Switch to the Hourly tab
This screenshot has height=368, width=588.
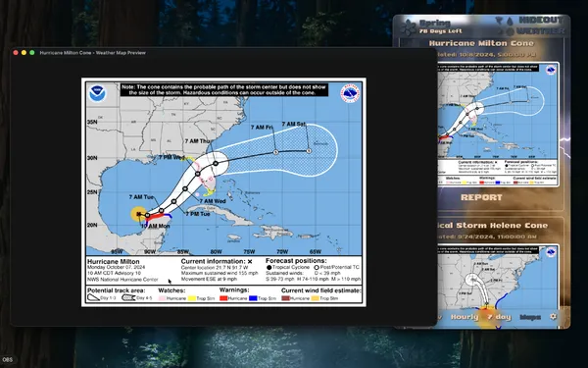[465, 317]
